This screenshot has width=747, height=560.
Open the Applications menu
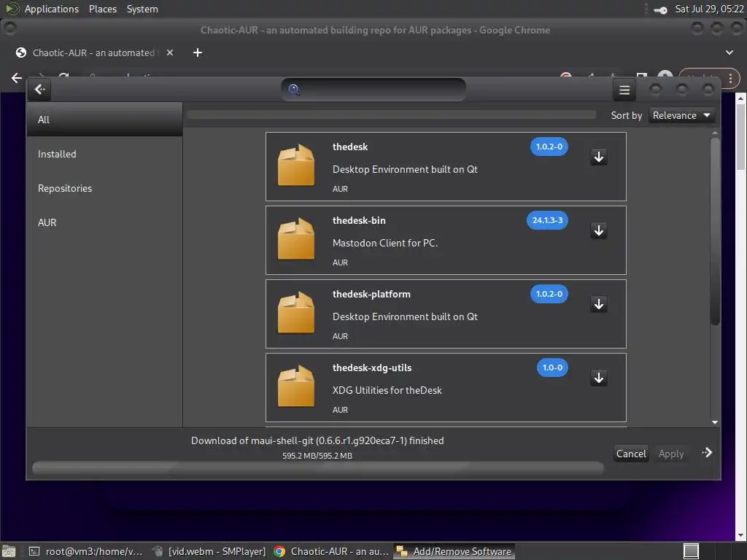[x=52, y=9]
